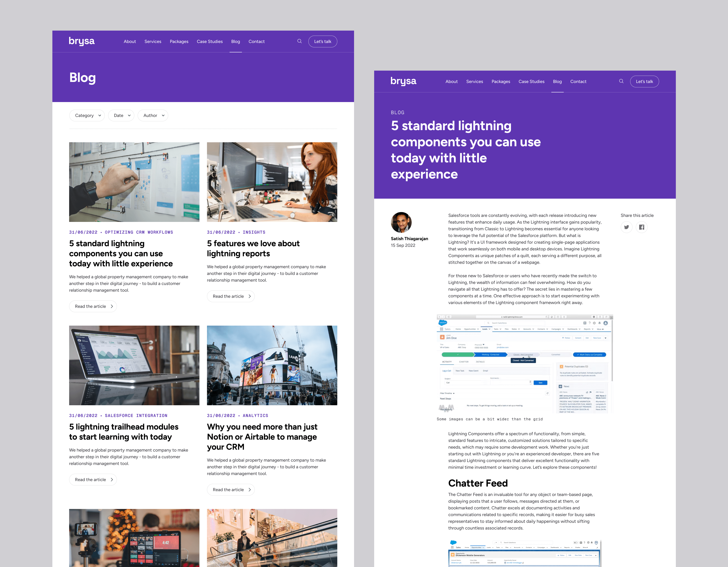The height and width of the screenshot is (567, 728).
Task: Expand the Date filter dropdown
Action: [121, 116]
